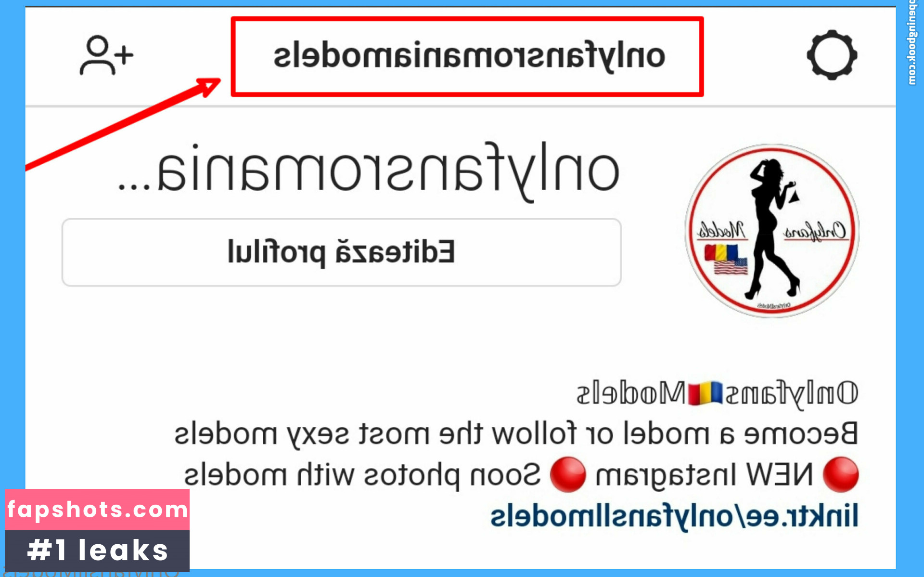Open the linktr.ee/onlyfansllmodels link
924x577 pixels.
674,517
